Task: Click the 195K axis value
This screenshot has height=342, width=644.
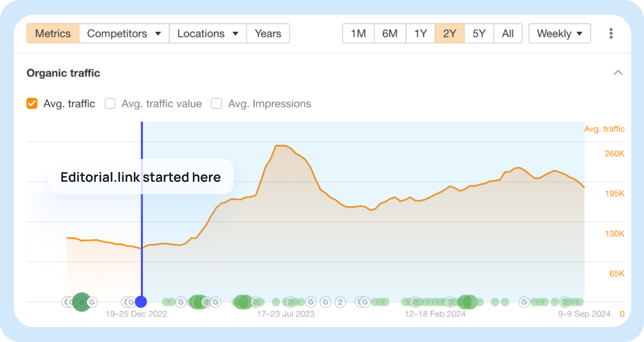Action: point(614,193)
